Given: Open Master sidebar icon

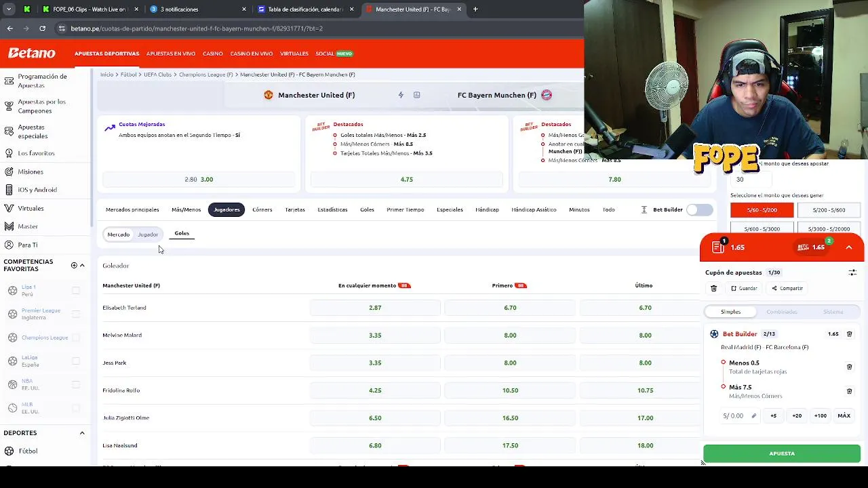Looking at the screenshot, I should 9,226.
